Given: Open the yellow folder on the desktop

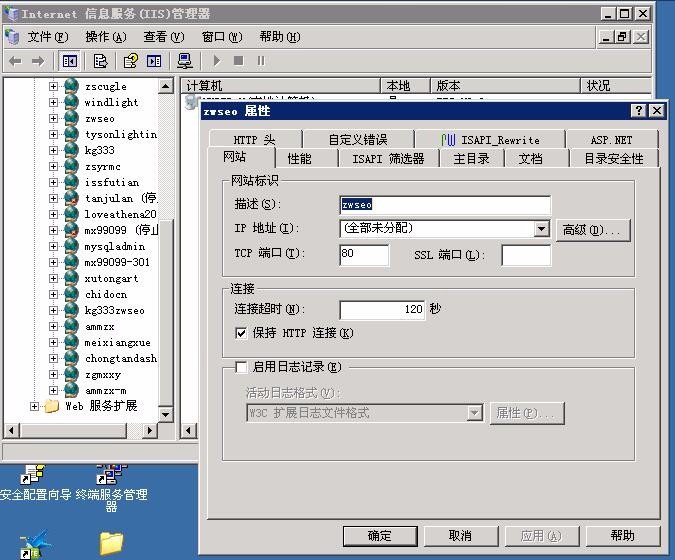Looking at the screenshot, I should pyautogui.click(x=111, y=543).
